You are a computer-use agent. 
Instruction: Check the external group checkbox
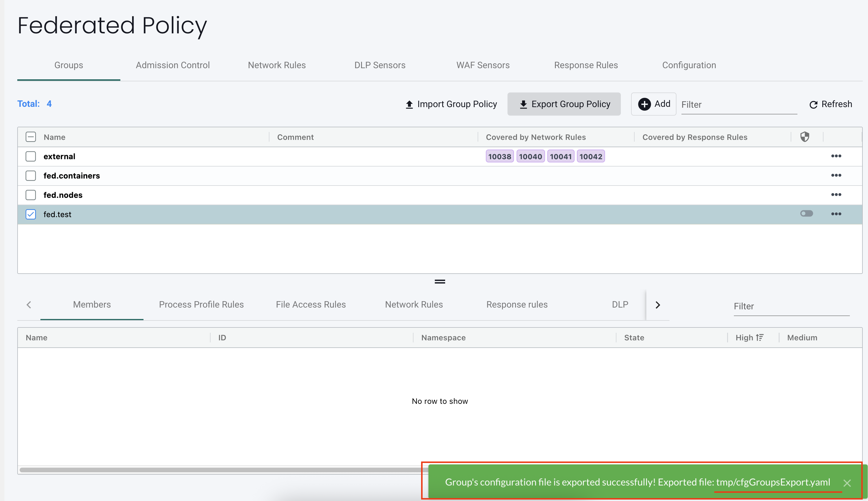31,156
